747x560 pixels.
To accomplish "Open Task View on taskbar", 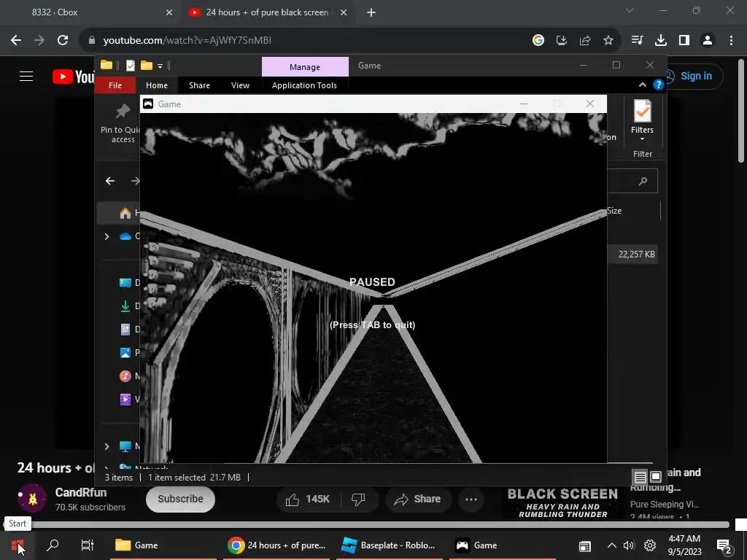I will click(x=88, y=545).
